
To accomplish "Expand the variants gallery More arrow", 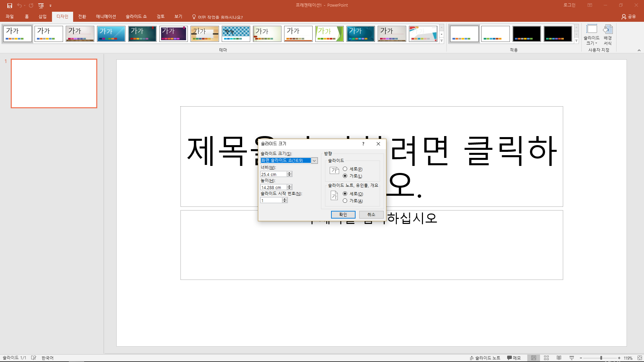I will (577, 41).
